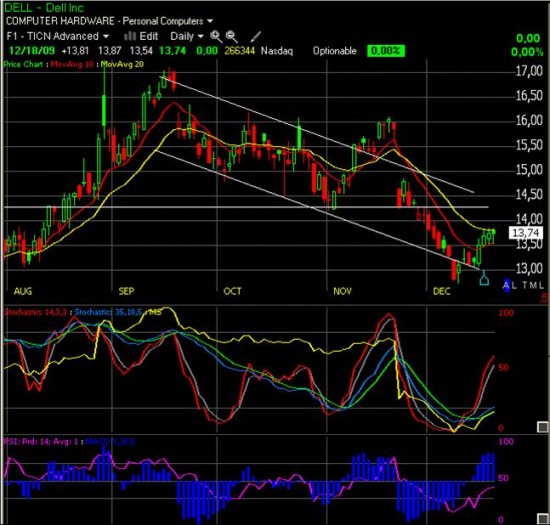Toggle the last L button after M

click(541, 285)
